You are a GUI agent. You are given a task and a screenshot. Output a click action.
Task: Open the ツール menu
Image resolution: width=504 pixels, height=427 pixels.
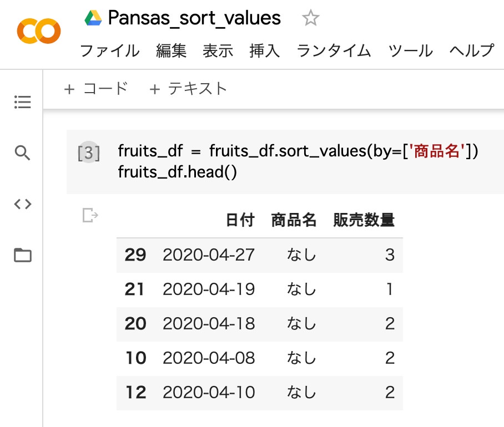click(x=410, y=50)
